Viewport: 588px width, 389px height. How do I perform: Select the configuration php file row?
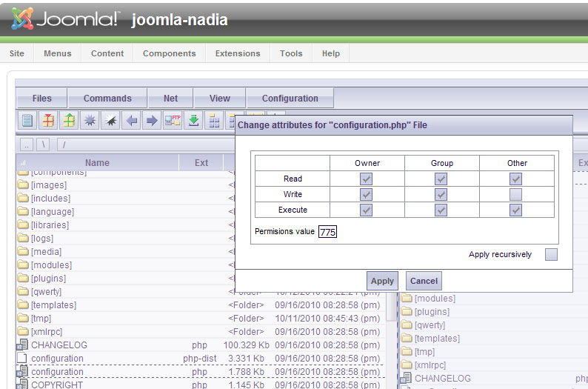tap(201, 371)
